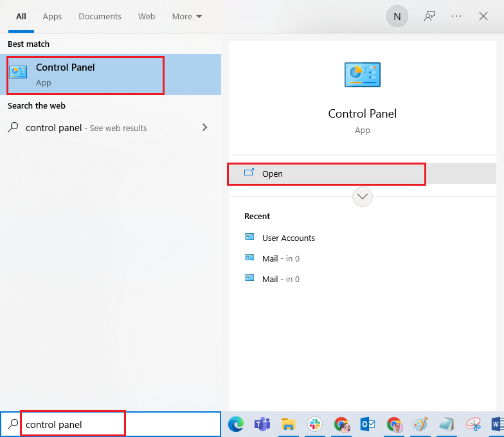Open recent item User Accounts

pos(288,238)
